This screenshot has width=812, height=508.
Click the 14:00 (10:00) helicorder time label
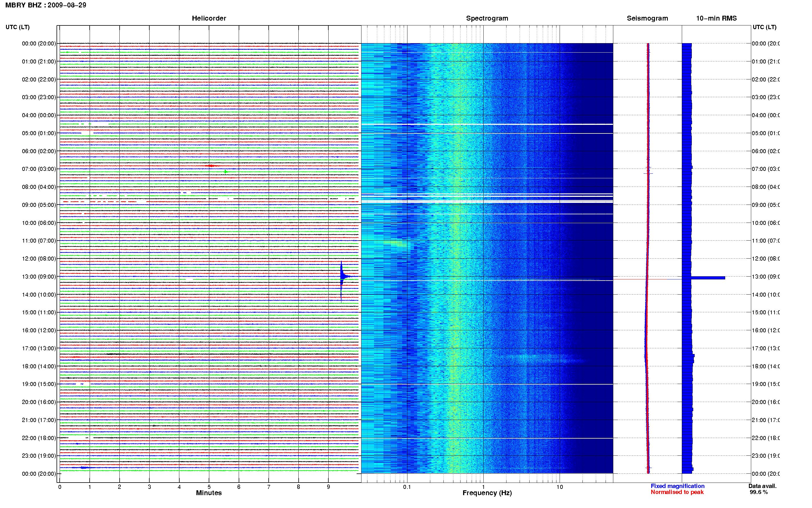(39, 295)
